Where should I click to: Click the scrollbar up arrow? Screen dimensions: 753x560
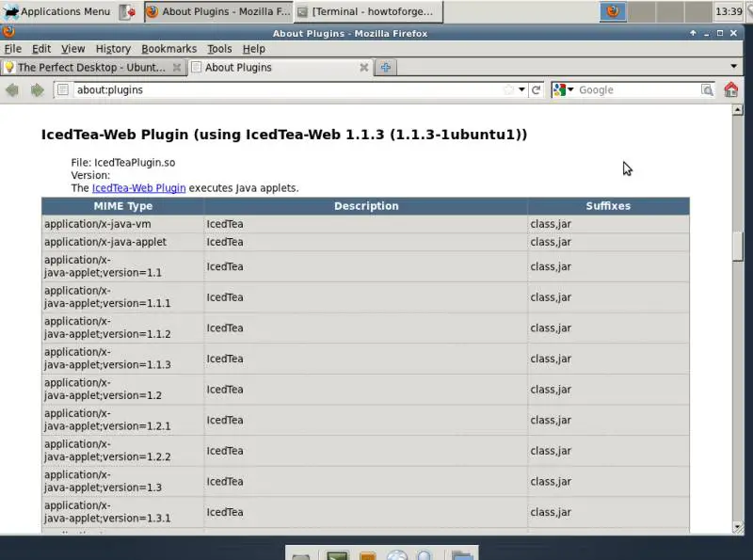(x=738, y=110)
